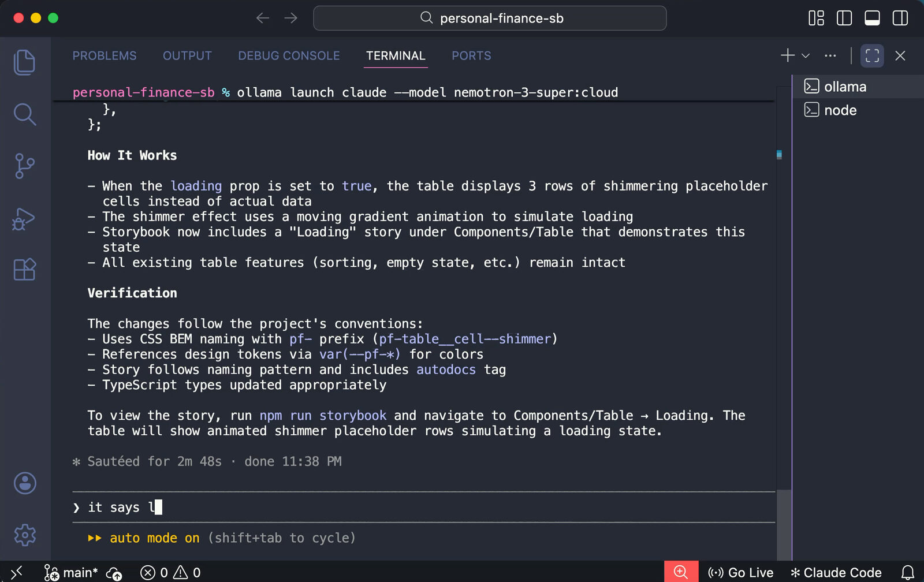
Task: Open the Customize Layout control
Action: coord(816,18)
